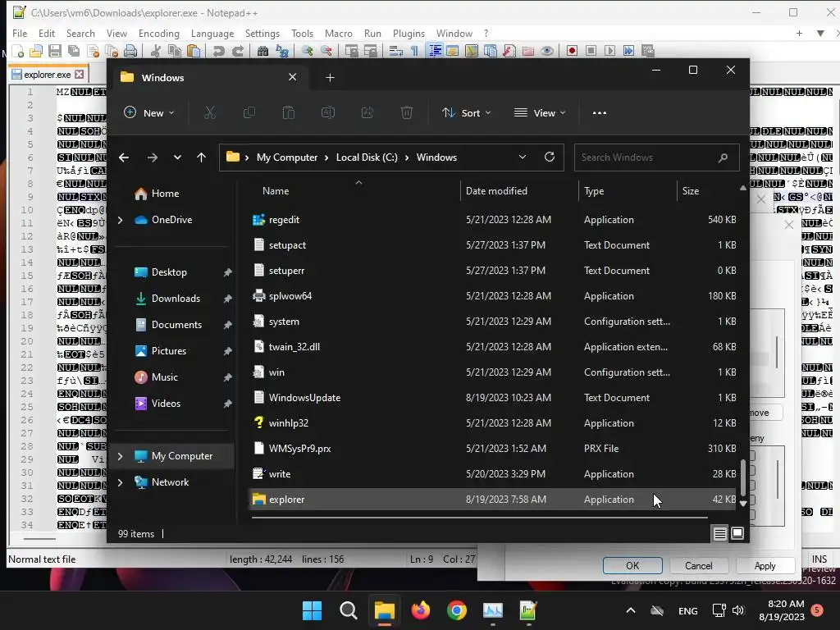This screenshot has width=840, height=630.
Task: Click Refresh icon beside address bar
Action: (x=550, y=157)
